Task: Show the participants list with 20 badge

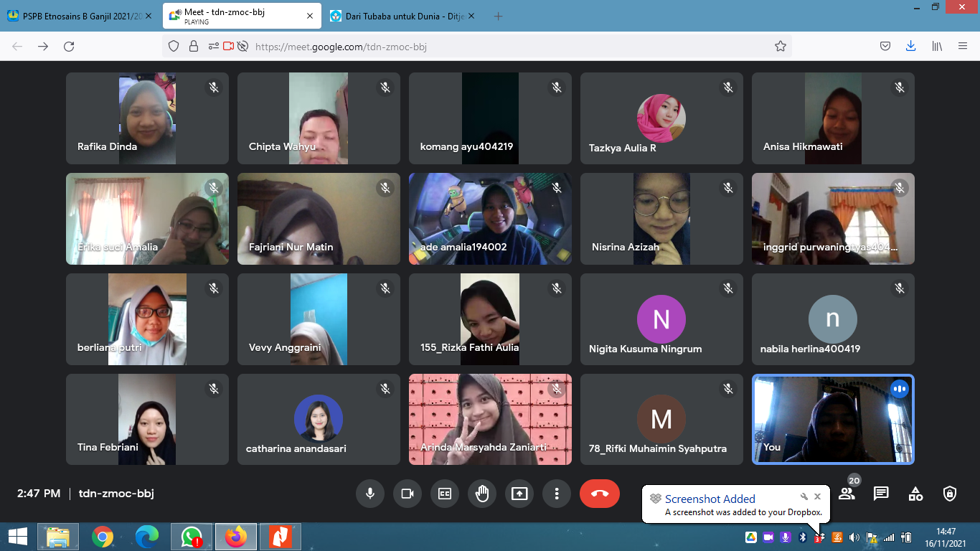Action: click(x=847, y=494)
